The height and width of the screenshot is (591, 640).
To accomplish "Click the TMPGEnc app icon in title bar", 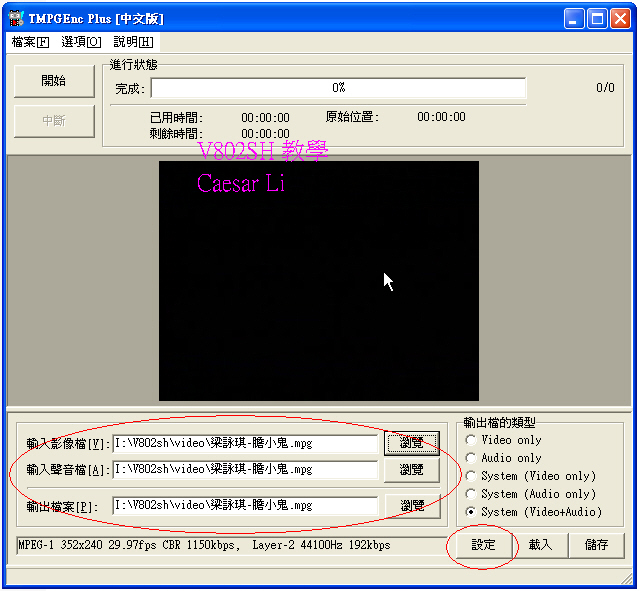I will (x=15, y=18).
